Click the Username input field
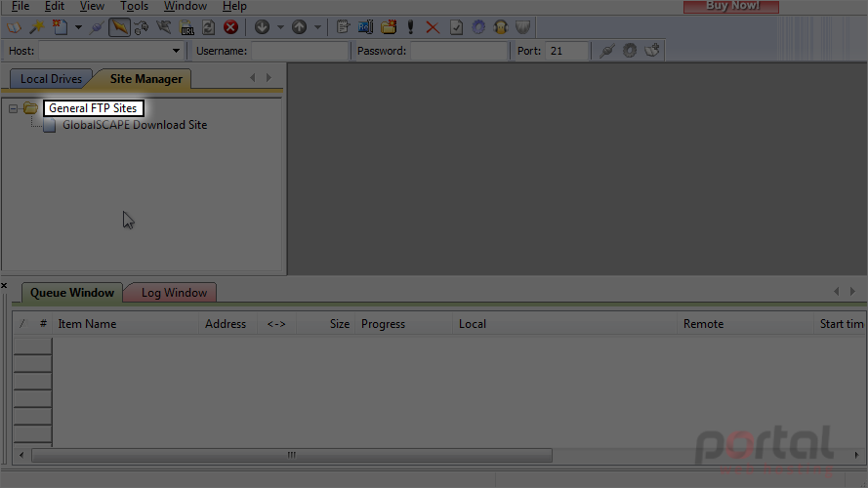868x488 pixels. coord(300,51)
